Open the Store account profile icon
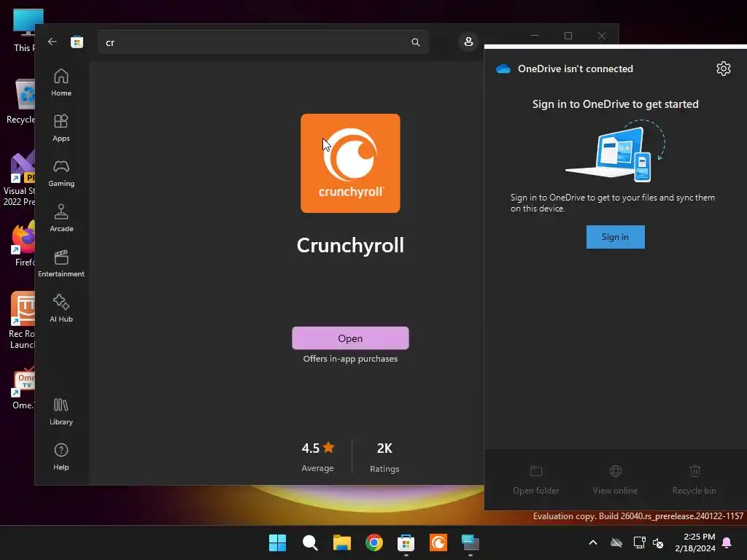Screen dimensions: 747x560 [468, 42]
